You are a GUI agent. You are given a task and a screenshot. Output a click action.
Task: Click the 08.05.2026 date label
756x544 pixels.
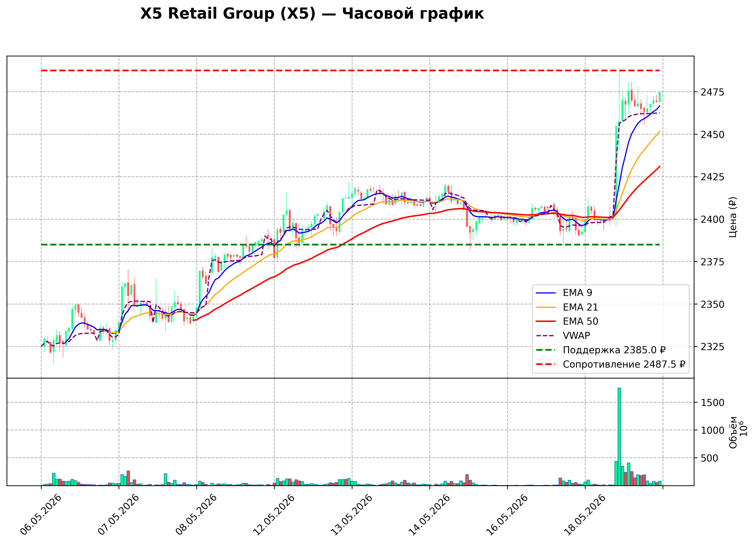click(x=196, y=515)
